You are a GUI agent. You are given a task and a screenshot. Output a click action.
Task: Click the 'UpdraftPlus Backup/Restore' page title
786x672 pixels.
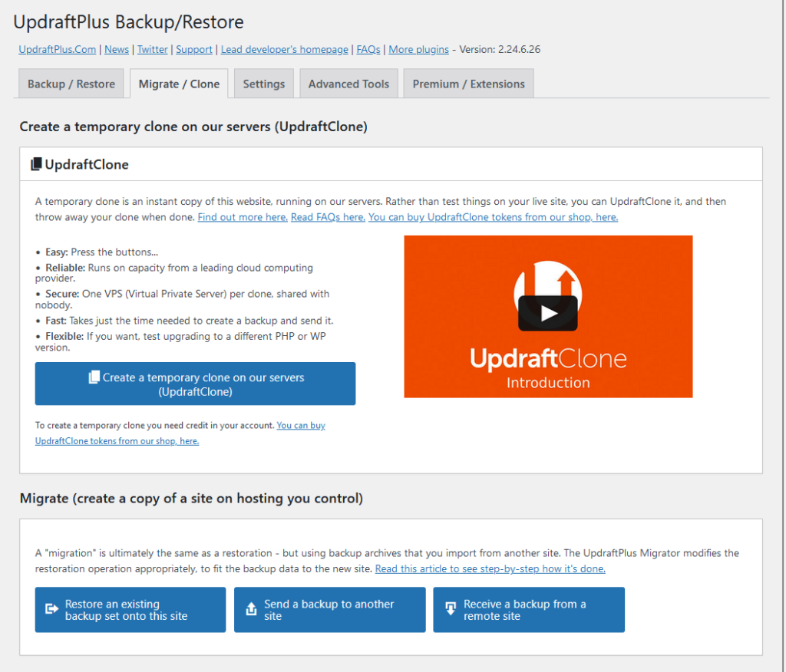(128, 22)
